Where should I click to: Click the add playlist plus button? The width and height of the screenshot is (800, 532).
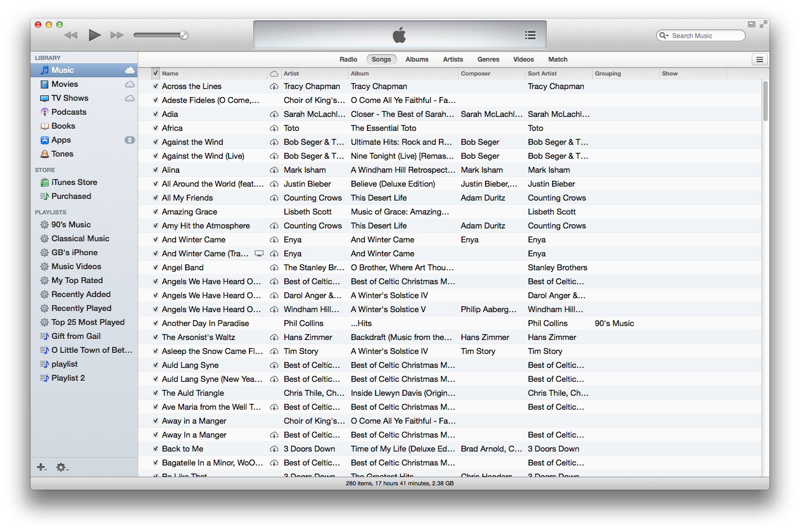(x=41, y=468)
